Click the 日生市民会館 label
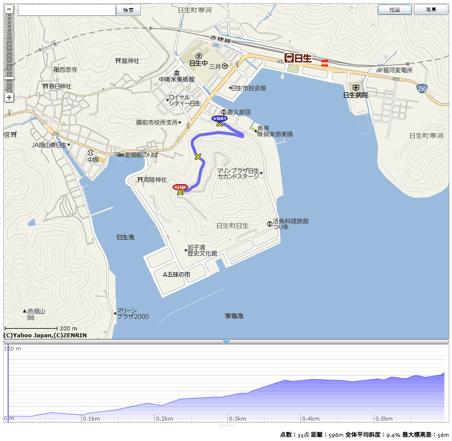 tap(249, 88)
